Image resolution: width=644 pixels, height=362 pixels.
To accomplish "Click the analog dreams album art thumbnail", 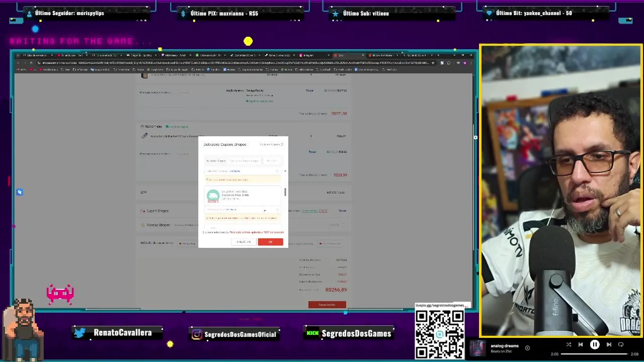I will point(478,348).
